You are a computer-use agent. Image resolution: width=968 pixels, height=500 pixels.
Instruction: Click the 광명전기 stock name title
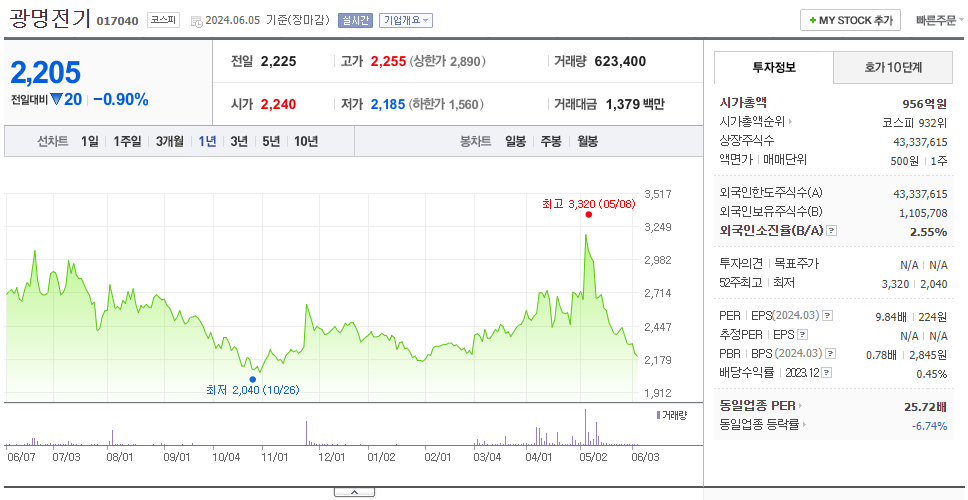click(50, 19)
